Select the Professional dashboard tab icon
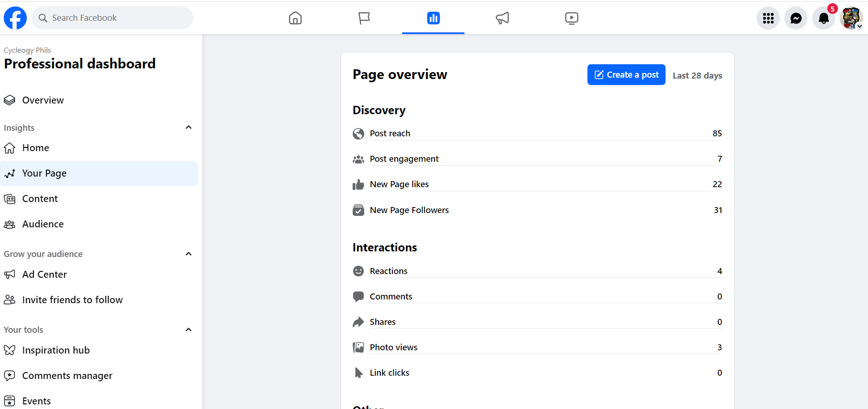Image resolution: width=868 pixels, height=409 pixels. pos(433,18)
